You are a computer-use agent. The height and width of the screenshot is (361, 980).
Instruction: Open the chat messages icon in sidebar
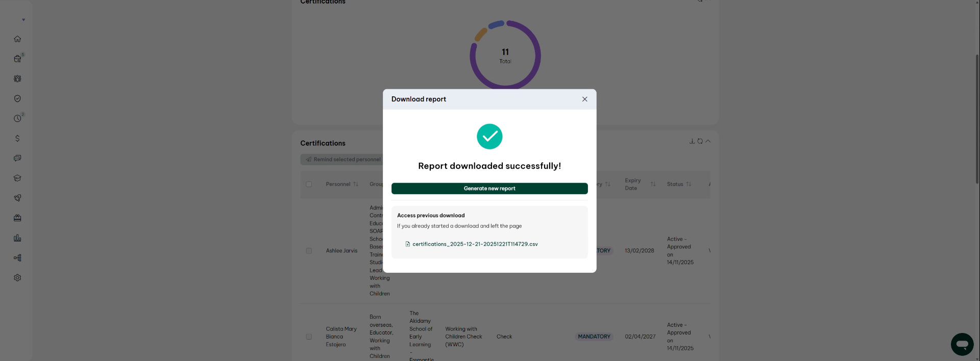tap(17, 158)
